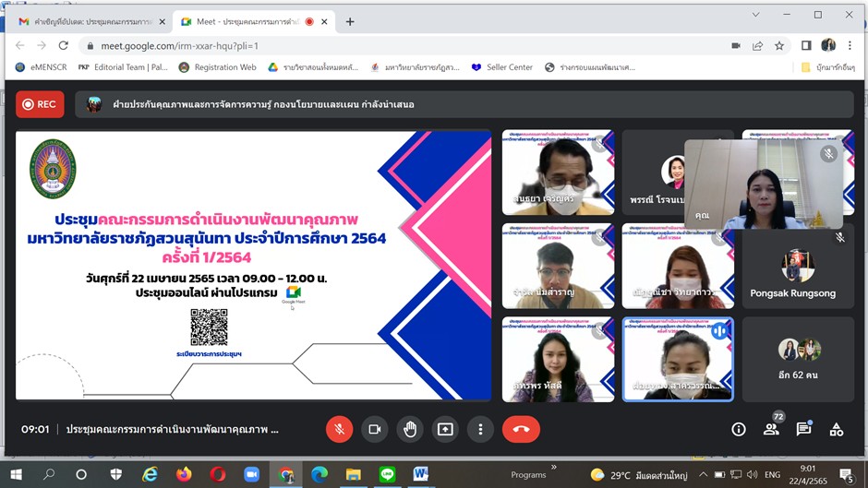Image resolution: width=868 pixels, height=488 pixels.
Task: Leave the call with red hang-up button
Action: [x=521, y=429]
